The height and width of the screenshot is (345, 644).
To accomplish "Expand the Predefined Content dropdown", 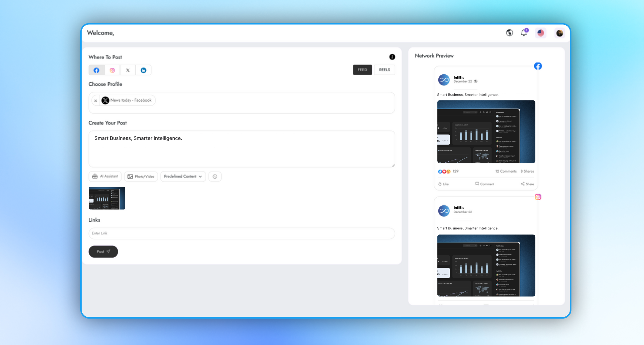I will (x=183, y=176).
